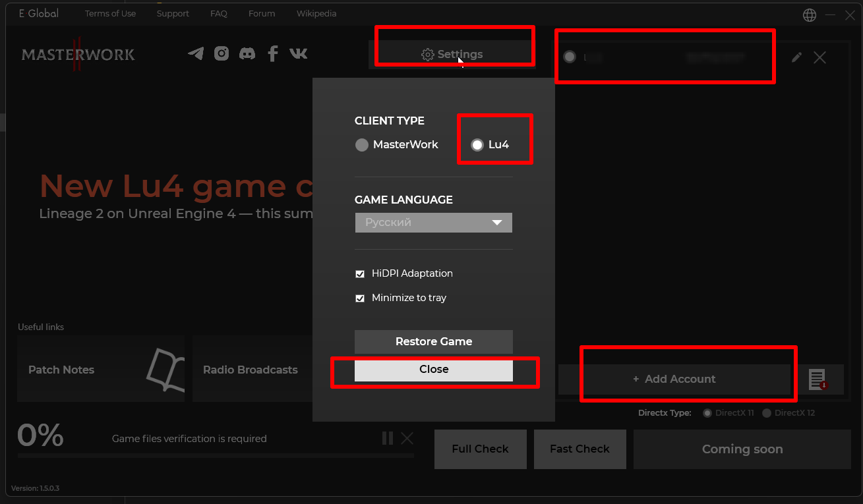The image size is (863, 504).
Task: Click the globe language icon in title bar
Action: click(810, 14)
